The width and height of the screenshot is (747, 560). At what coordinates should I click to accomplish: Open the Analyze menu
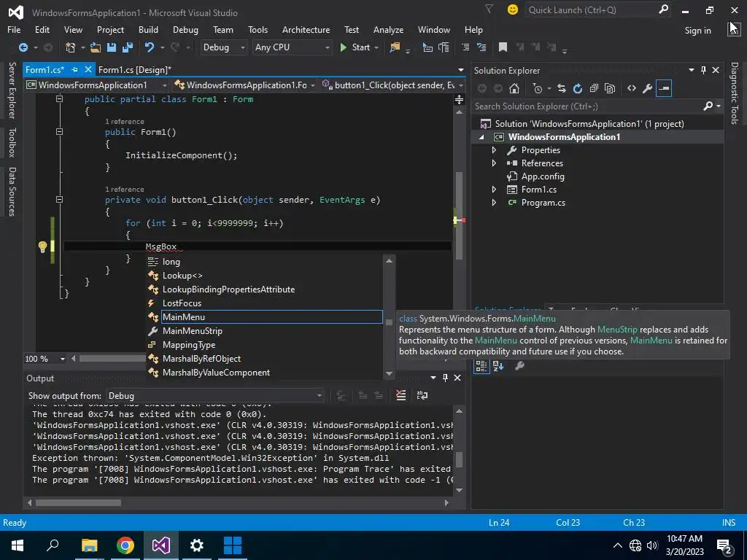click(x=388, y=29)
